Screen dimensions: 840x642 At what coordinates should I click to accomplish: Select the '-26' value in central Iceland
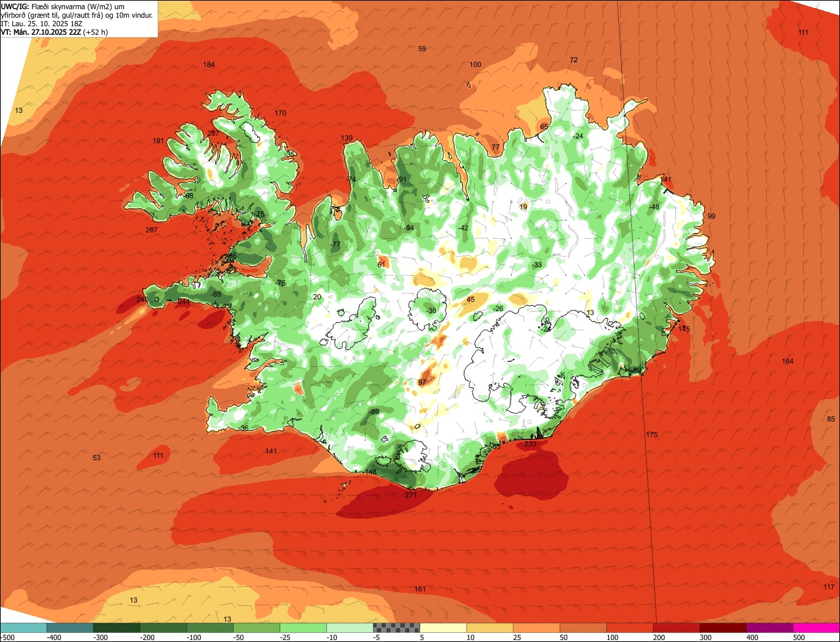click(x=498, y=309)
